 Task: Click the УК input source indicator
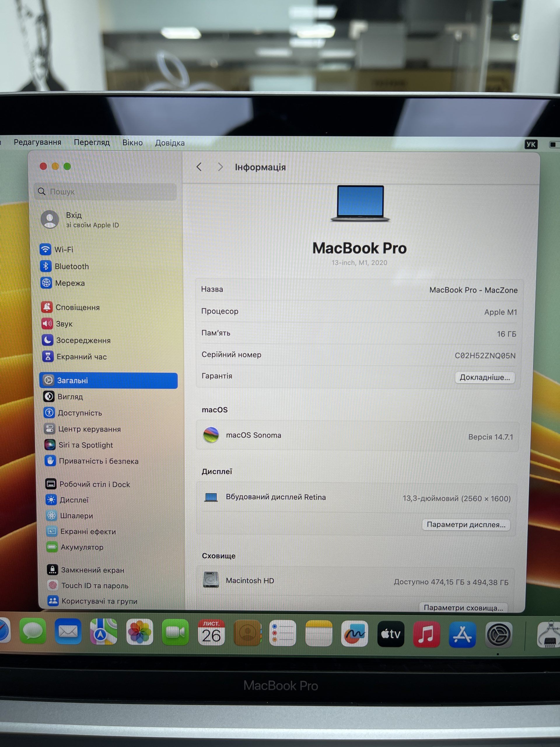pyautogui.click(x=531, y=144)
